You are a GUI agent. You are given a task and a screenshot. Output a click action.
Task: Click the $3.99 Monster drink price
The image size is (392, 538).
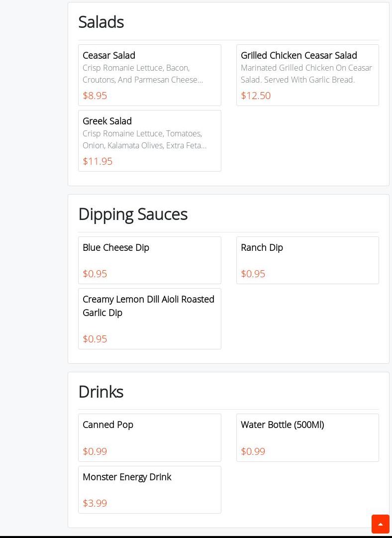click(95, 503)
